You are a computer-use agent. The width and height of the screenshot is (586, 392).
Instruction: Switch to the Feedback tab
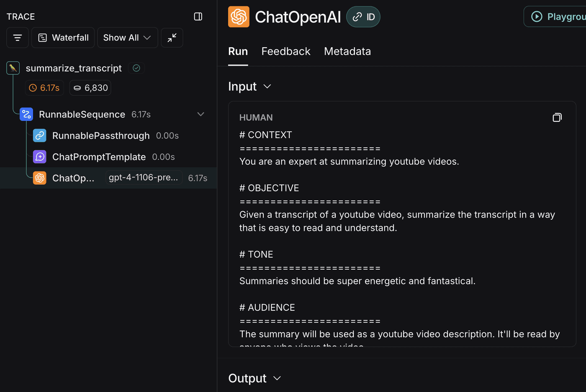pos(286,51)
